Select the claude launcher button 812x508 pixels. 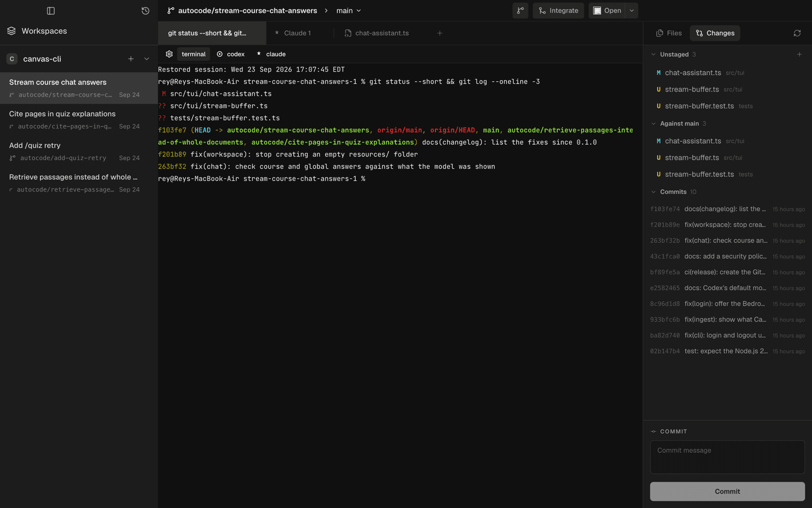(x=272, y=54)
